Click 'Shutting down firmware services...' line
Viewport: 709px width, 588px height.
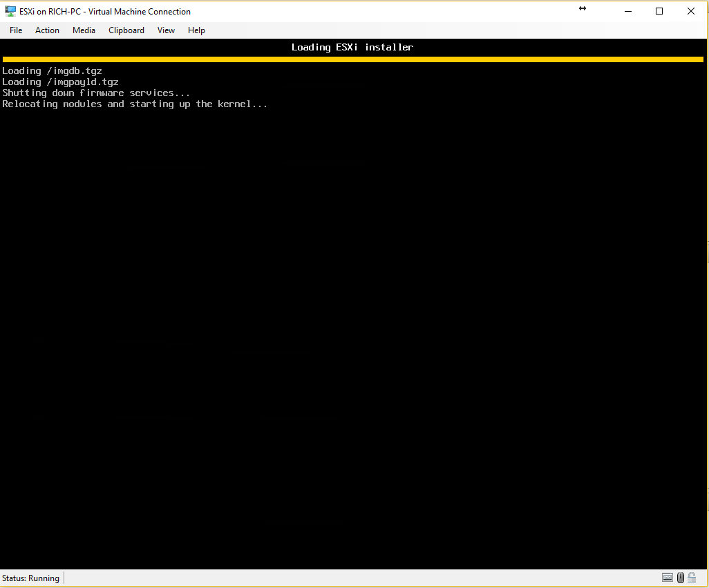pyautogui.click(x=96, y=93)
